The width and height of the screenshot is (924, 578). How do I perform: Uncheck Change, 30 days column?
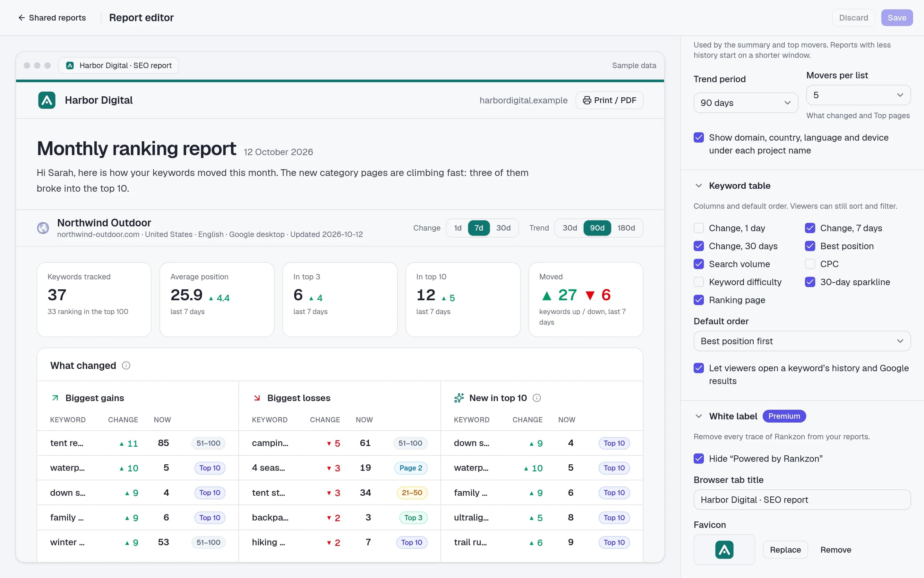point(699,246)
